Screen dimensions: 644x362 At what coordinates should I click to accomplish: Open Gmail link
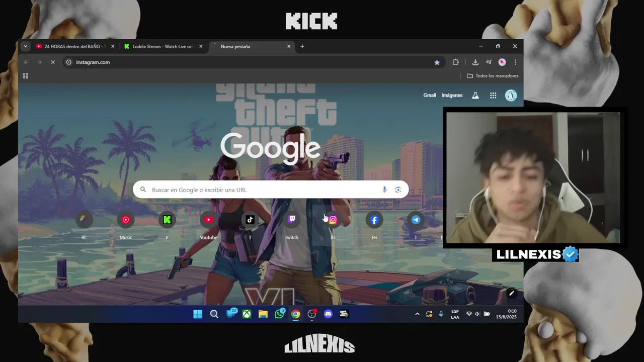[x=430, y=96]
